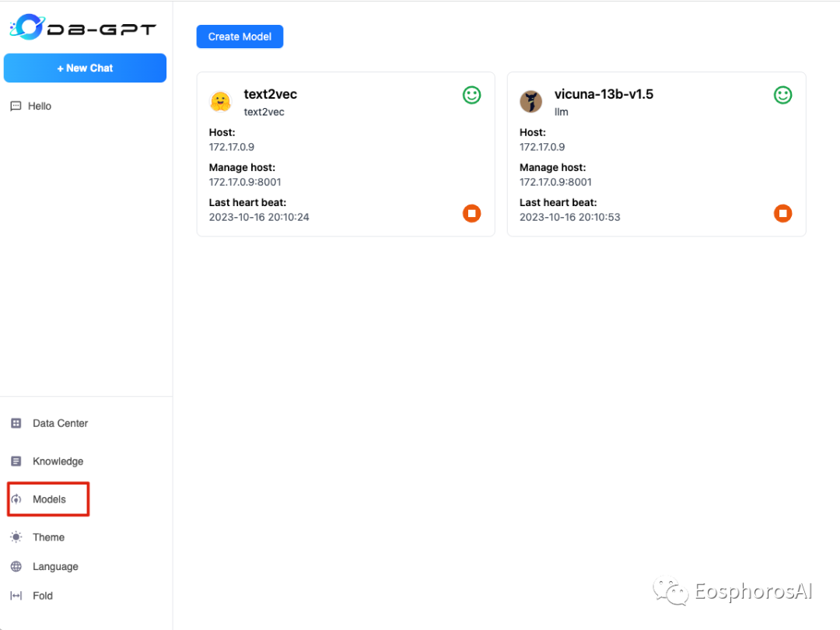Click the Models sidebar icon
Image resolution: width=840 pixels, height=630 pixels.
coord(16,499)
